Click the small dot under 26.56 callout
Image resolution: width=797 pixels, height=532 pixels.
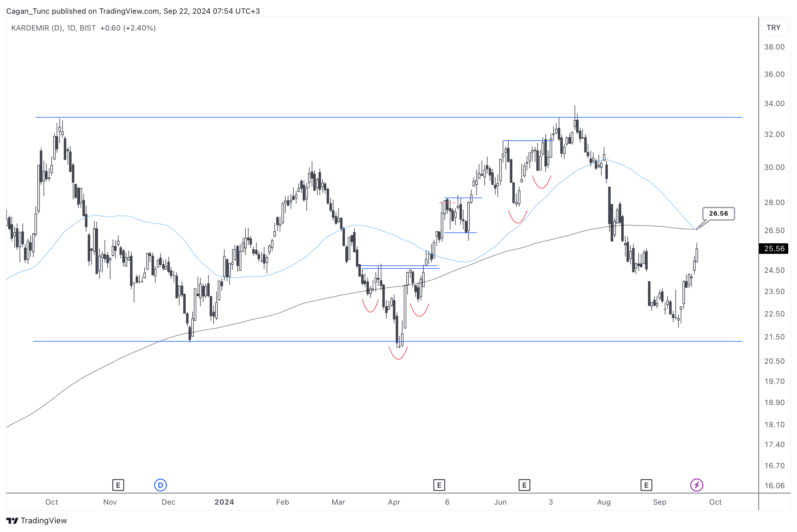(x=697, y=229)
